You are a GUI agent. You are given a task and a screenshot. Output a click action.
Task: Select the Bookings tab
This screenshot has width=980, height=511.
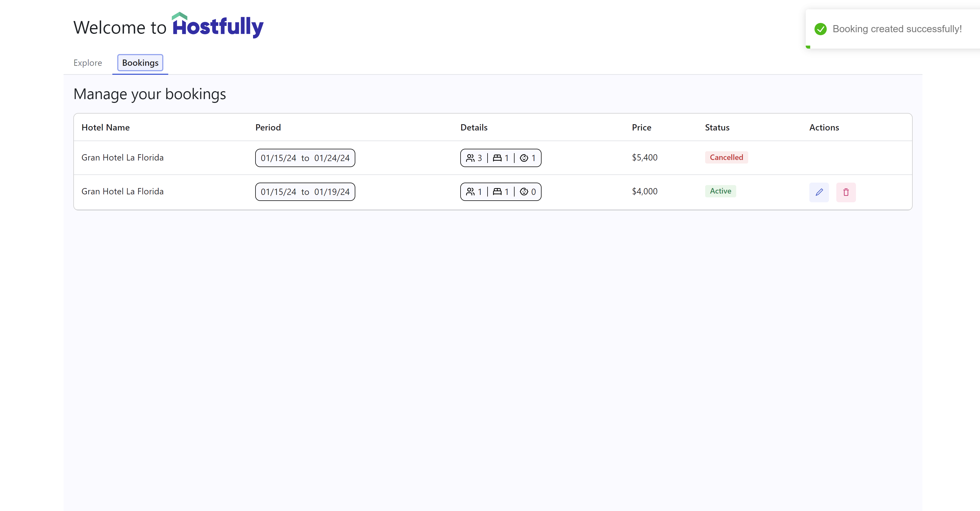pyautogui.click(x=140, y=63)
